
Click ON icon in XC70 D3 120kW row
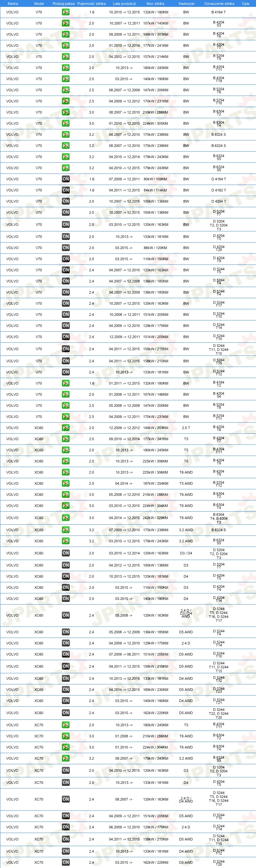[x=66, y=770]
